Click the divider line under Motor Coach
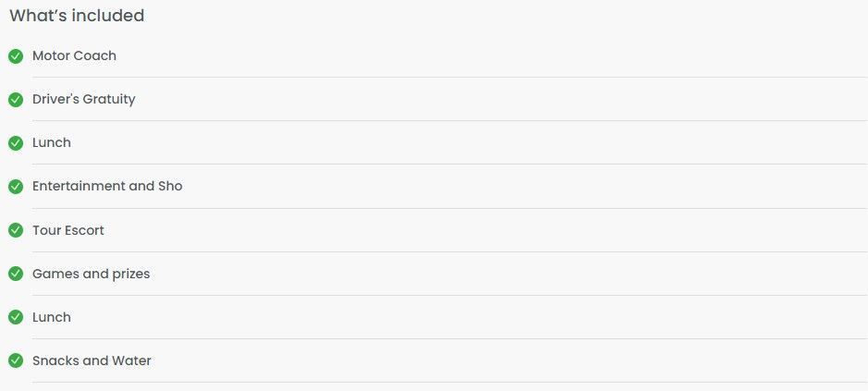The width and height of the screenshot is (868, 391). point(449,77)
